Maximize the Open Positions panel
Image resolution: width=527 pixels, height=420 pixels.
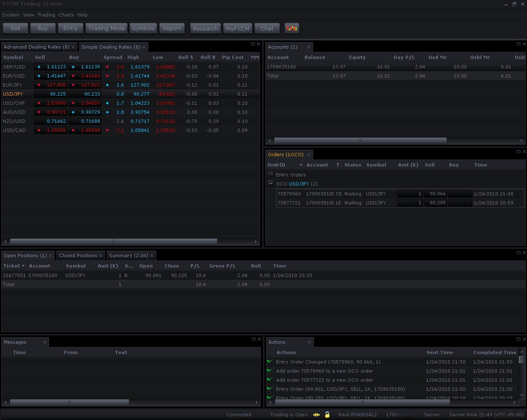519,253
